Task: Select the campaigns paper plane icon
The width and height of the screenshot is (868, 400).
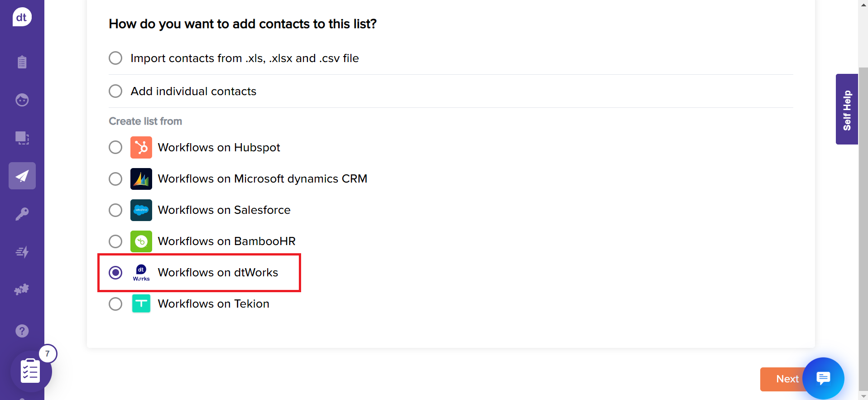Action: 21,176
